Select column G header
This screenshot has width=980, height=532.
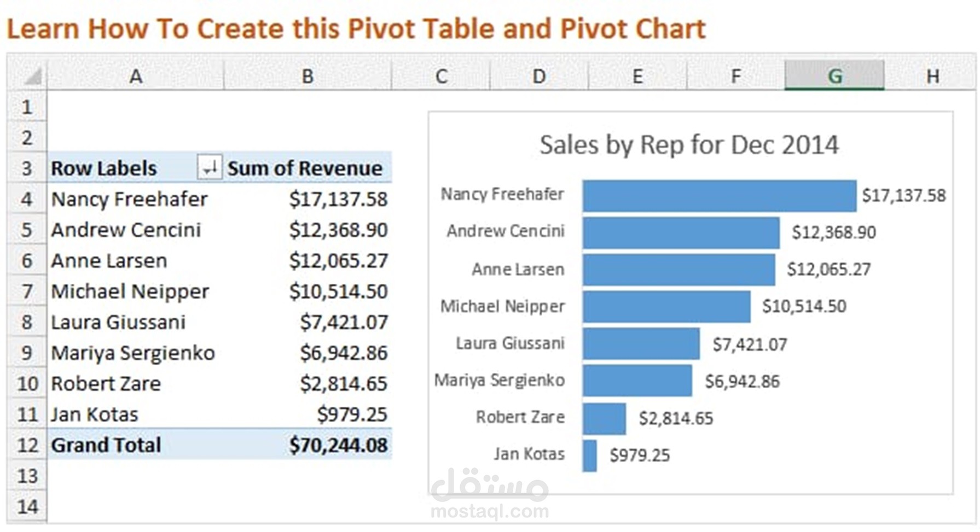click(834, 76)
